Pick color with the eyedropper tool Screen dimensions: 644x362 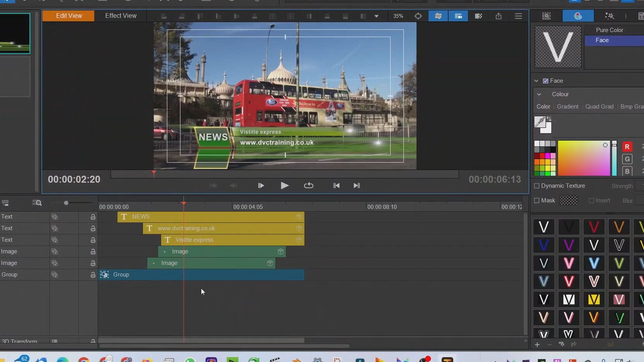coord(540,122)
